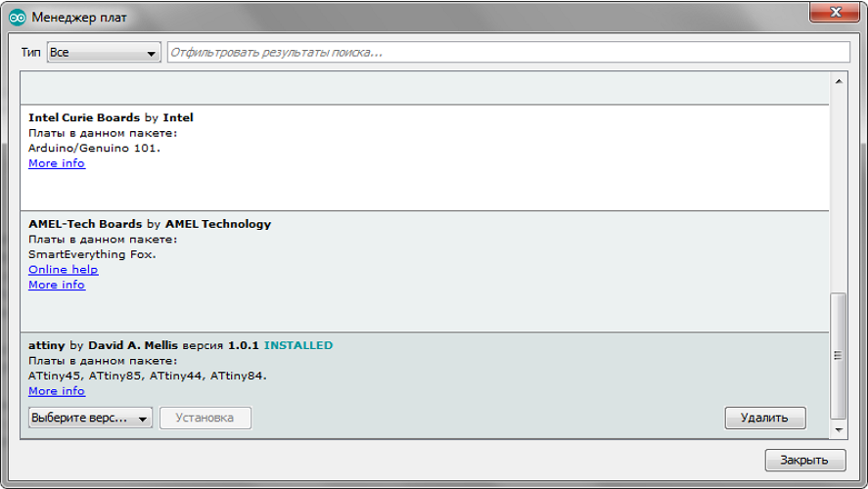Image resolution: width=868 pixels, height=489 pixels.
Task: Click the Arduino logo in title bar
Action: 18,18
